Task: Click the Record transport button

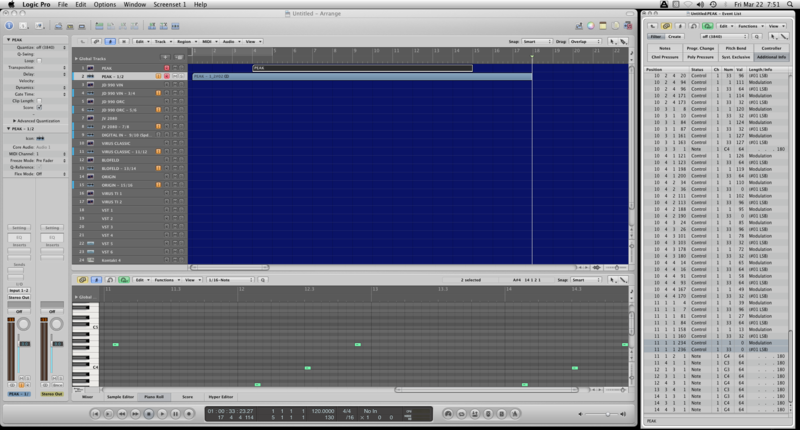Action: point(188,414)
